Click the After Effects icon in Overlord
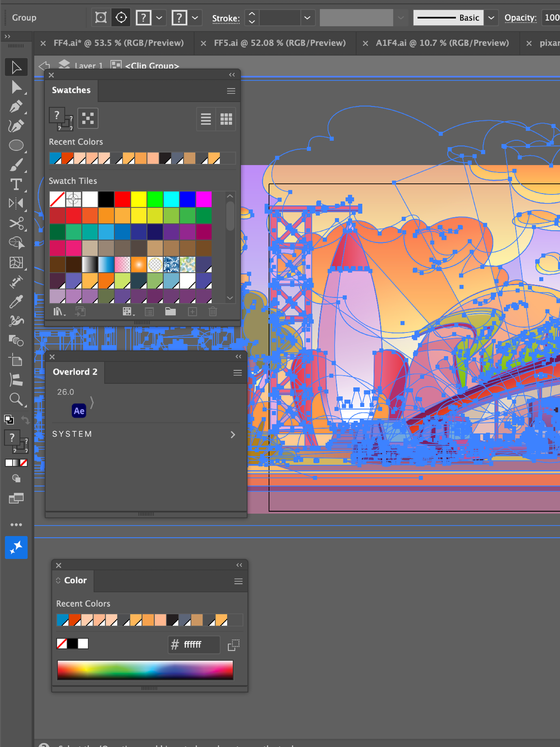The width and height of the screenshot is (560, 747). (79, 411)
